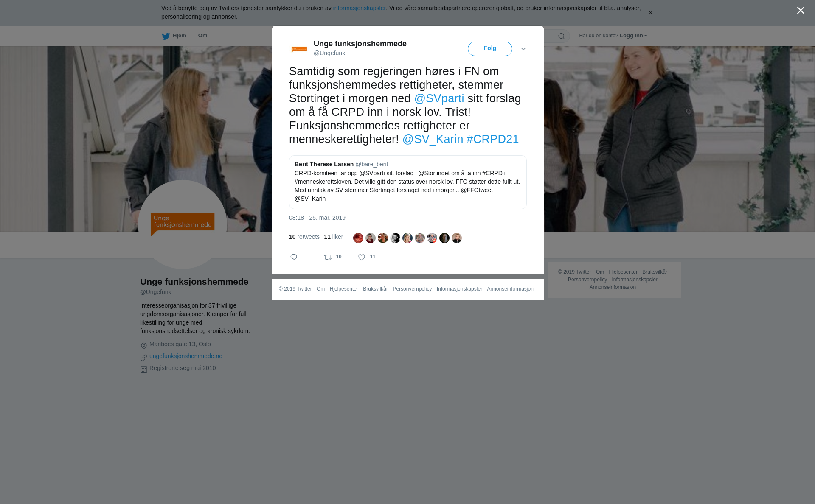Open the informasjonskapsler link in banner
This screenshot has height=504, width=815.
[x=359, y=8]
